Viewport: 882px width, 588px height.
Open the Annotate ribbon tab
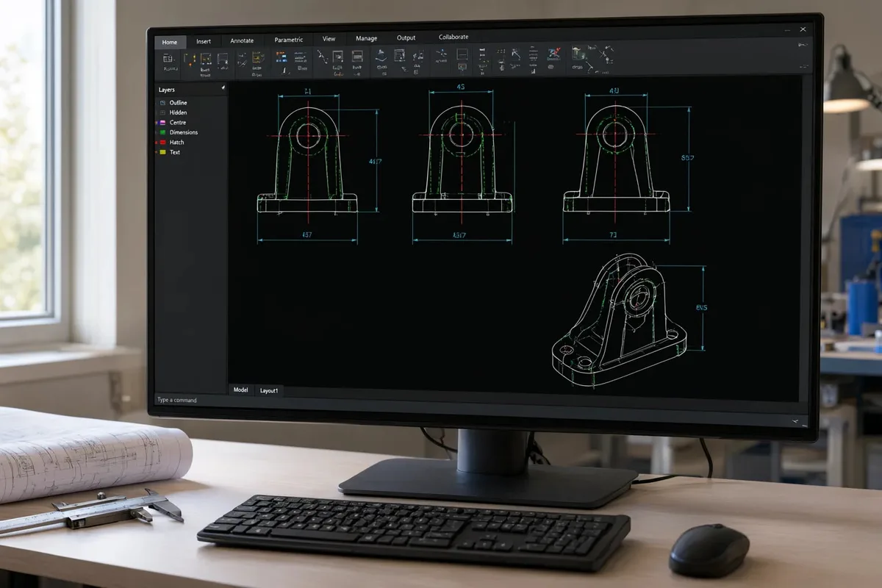(243, 41)
